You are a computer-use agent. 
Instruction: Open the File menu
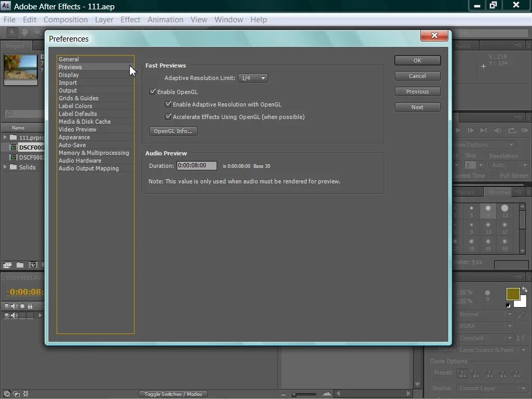coord(9,20)
